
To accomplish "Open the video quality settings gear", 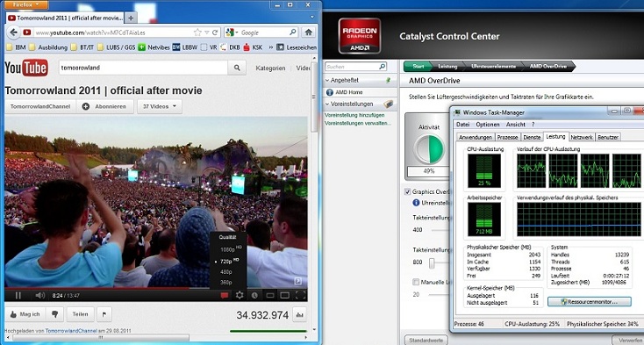I will click(240, 295).
